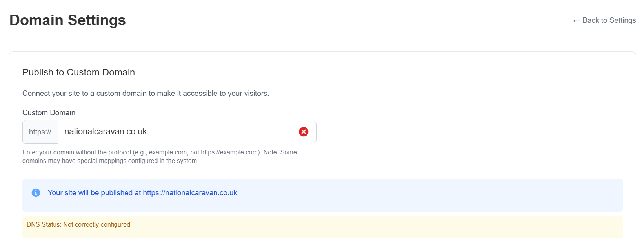Click the blue info circle icon
The image size is (644, 242).
(x=36, y=192)
